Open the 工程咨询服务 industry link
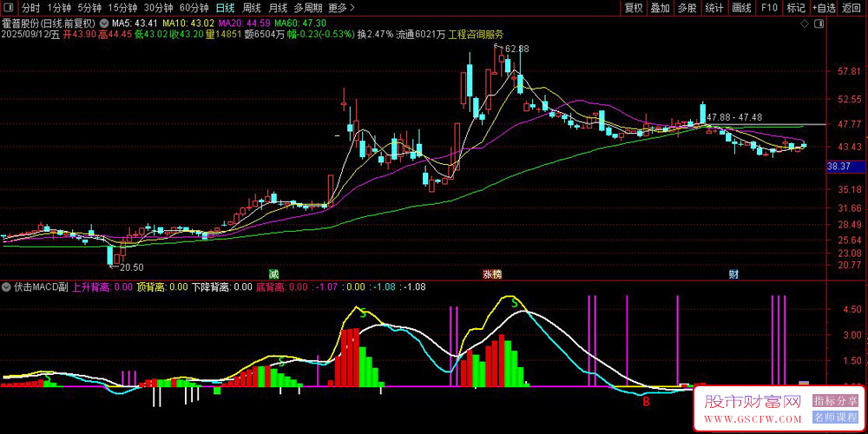The width and height of the screenshot is (868, 434). (477, 34)
